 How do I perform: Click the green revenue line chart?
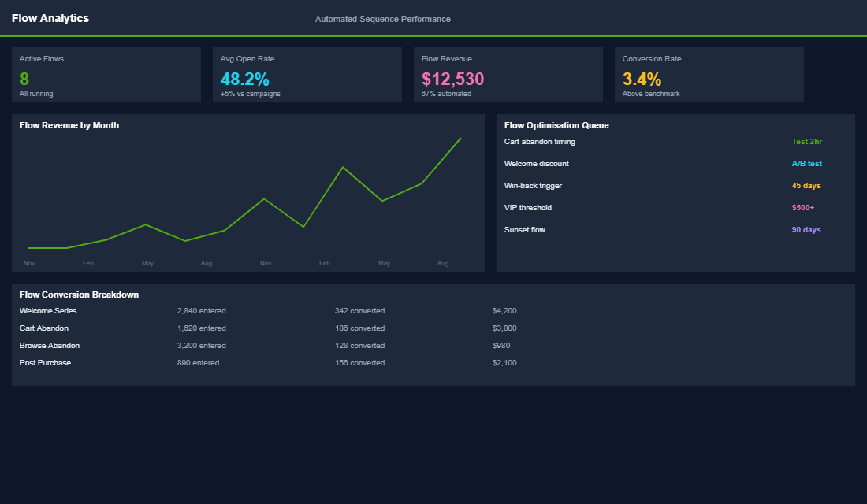[x=244, y=194]
